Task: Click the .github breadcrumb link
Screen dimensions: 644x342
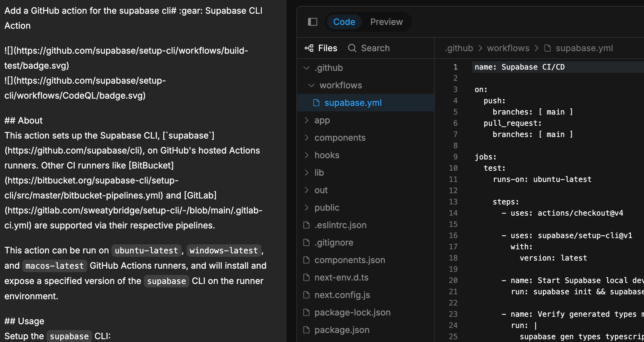Action: (459, 48)
